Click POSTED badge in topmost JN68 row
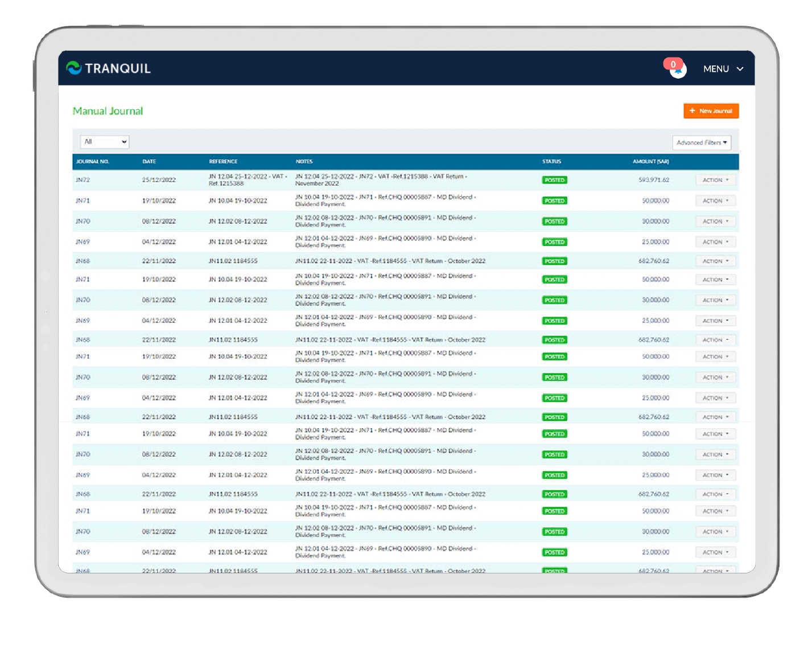This screenshot has width=812, height=648. (554, 261)
